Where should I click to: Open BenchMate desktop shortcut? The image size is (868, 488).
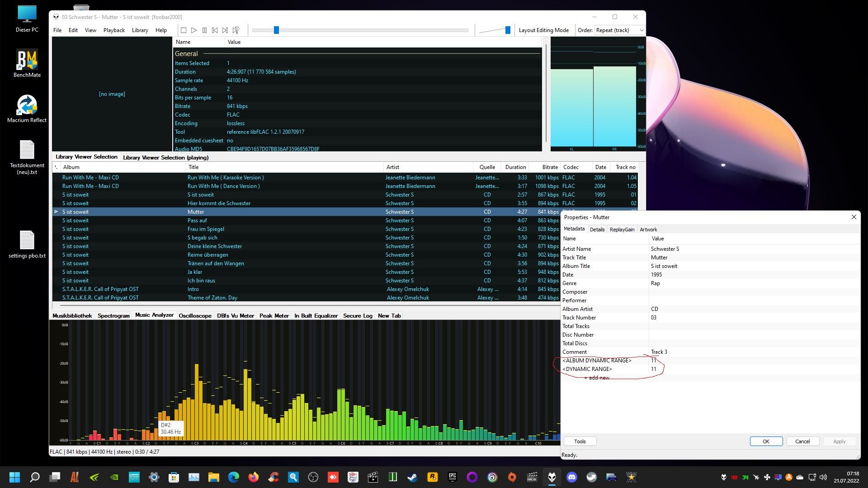click(x=27, y=63)
